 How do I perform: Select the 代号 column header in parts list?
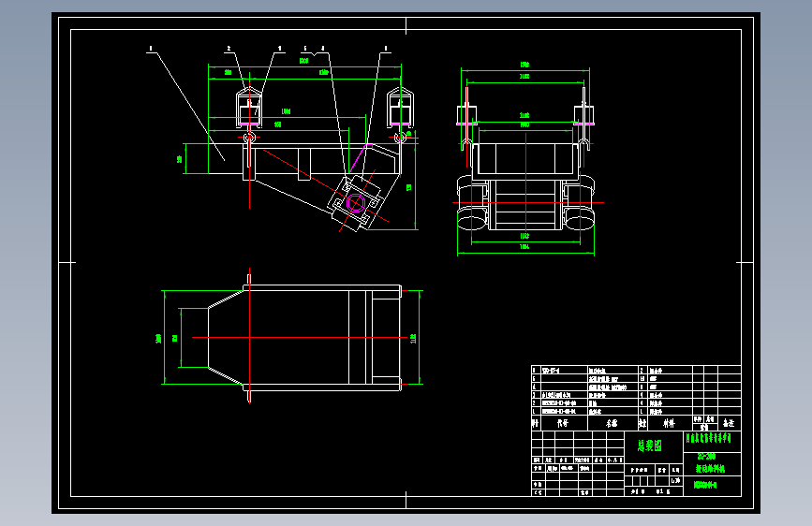[x=563, y=423]
